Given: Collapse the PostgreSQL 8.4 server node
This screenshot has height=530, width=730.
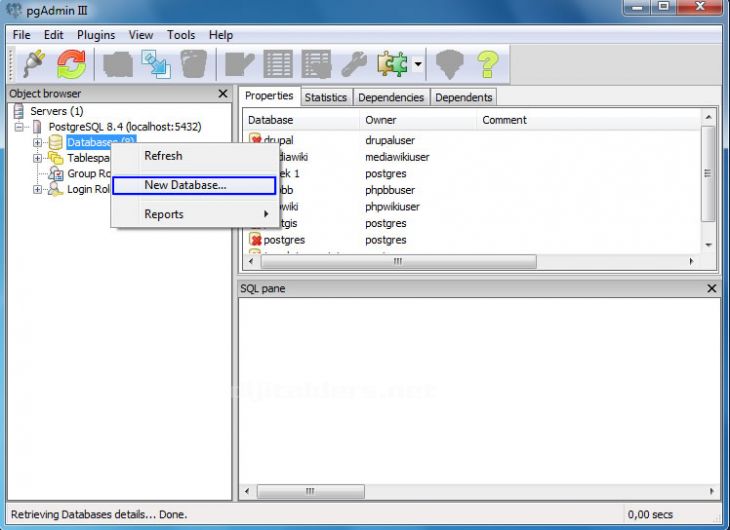Looking at the screenshot, I should [x=19, y=127].
